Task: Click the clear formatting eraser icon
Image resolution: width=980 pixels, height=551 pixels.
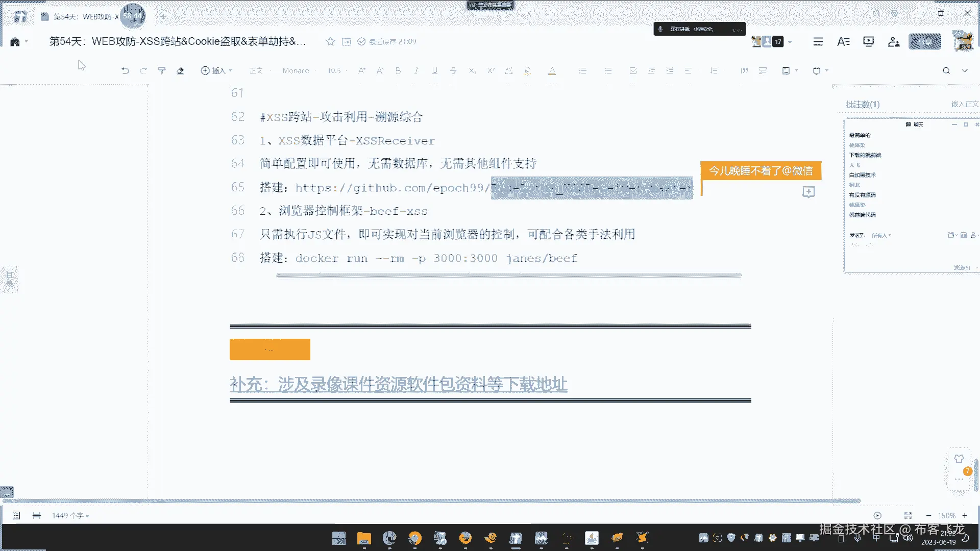Action: (x=180, y=71)
